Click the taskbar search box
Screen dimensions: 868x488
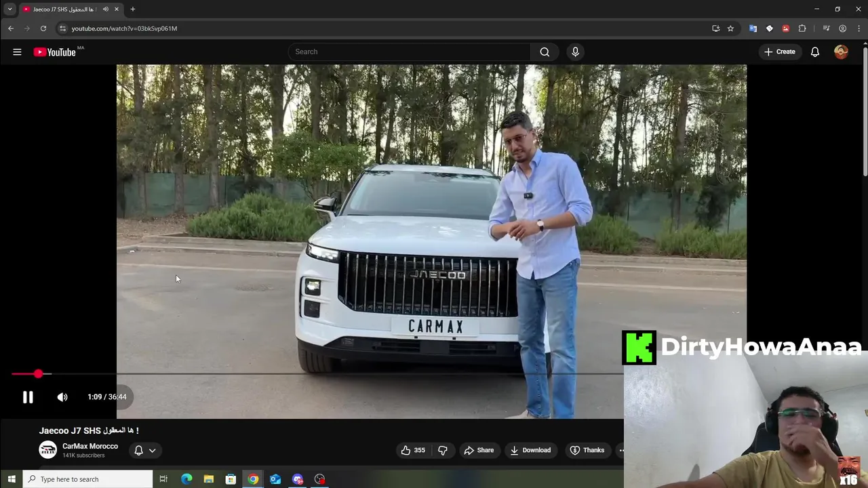(x=87, y=479)
